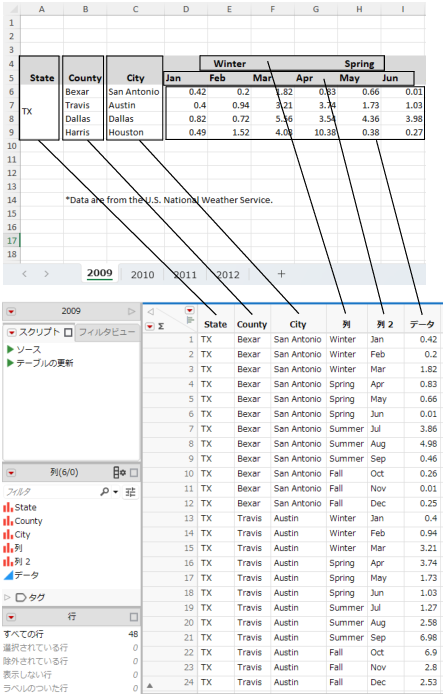Select 列 2 in the JMP column list
This screenshot has width=445, height=695.
pyautogui.click(x=22, y=562)
